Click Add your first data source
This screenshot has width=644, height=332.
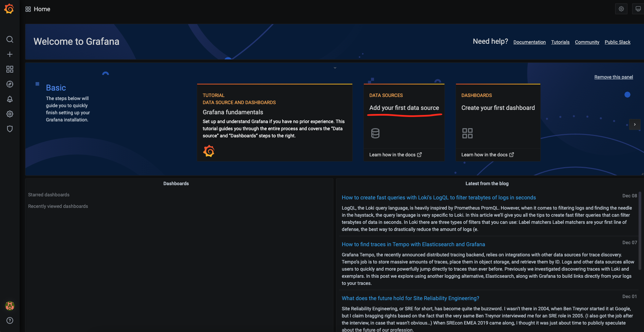404,108
